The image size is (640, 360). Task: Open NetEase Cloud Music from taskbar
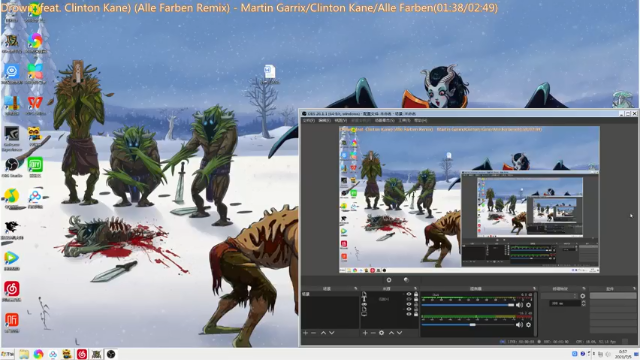coord(82,354)
